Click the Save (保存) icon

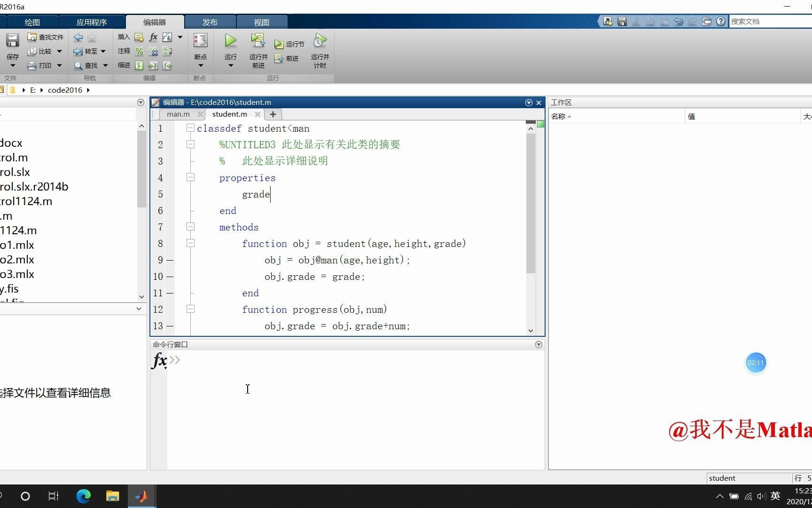12,41
